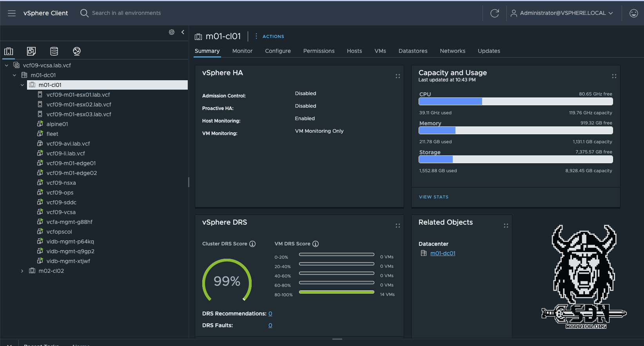Click Cluster DRS Score info icon
The image size is (644, 346).
[252, 244]
